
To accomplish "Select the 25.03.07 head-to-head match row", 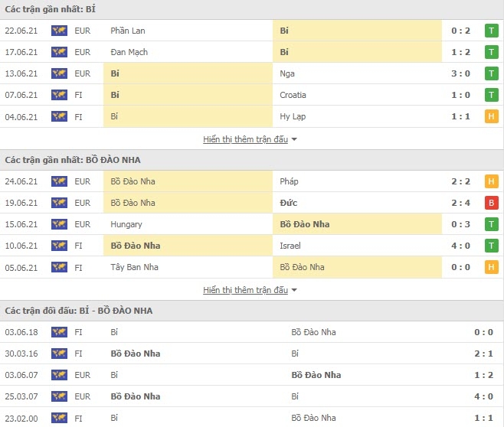I will coord(252,396).
